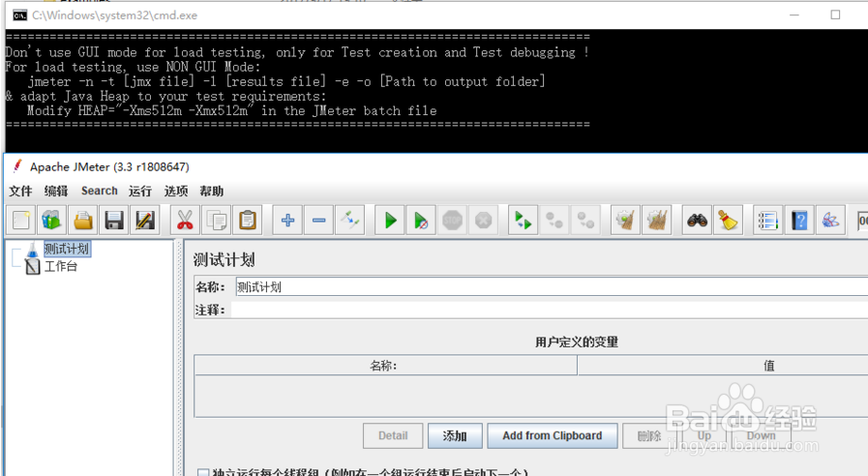Start the test with green play icon
This screenshot has width=868, height=476.
(x=390, y=221)
